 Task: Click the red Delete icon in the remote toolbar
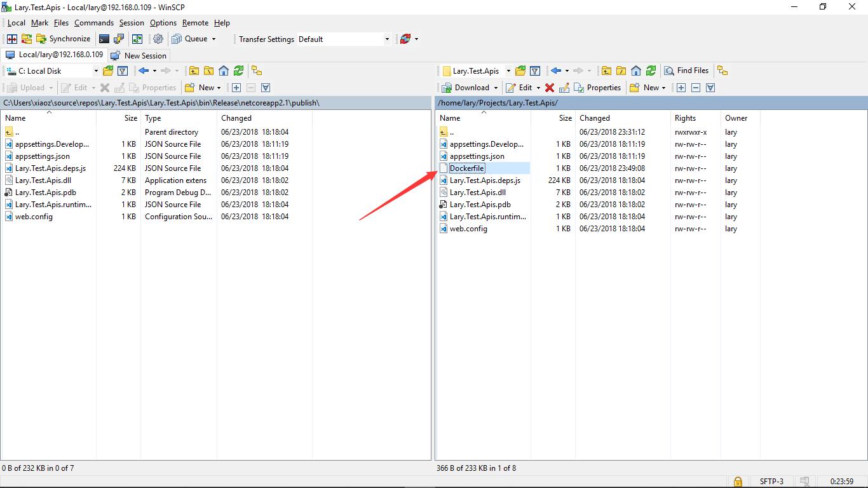[x=550, y=88]
